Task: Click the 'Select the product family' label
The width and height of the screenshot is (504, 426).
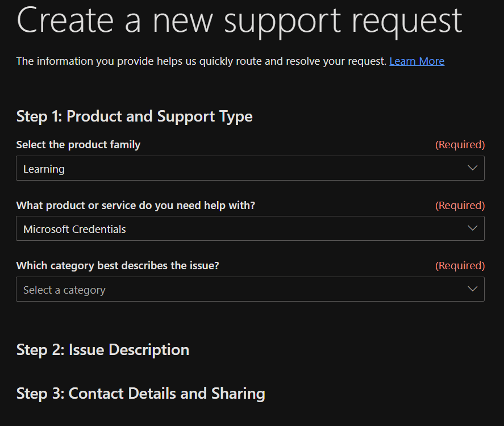Action: [78, 145]
